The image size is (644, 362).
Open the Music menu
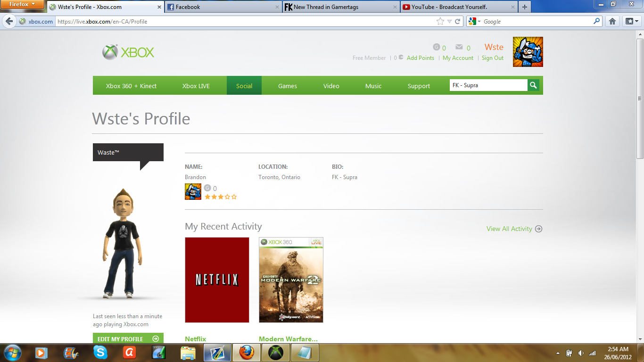click(373, 86)
